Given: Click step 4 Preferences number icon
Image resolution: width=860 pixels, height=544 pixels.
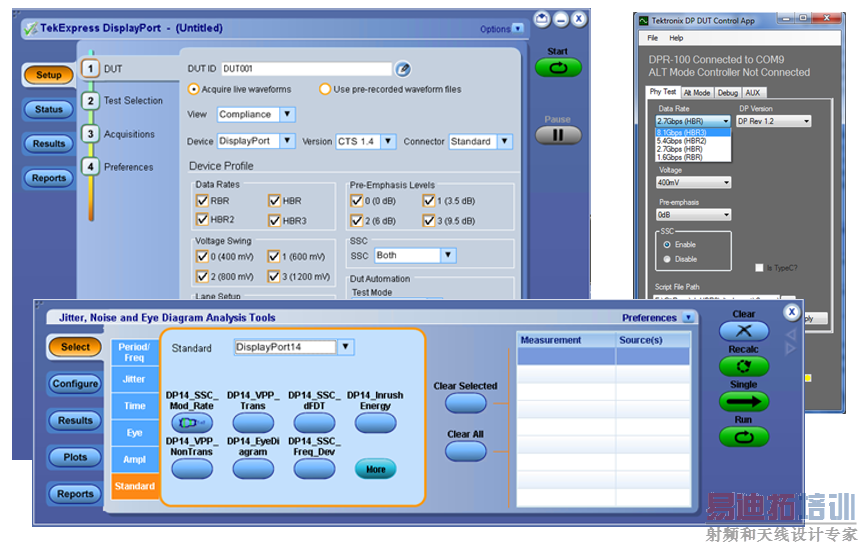Looking at the screenshot, I should 90,166.
